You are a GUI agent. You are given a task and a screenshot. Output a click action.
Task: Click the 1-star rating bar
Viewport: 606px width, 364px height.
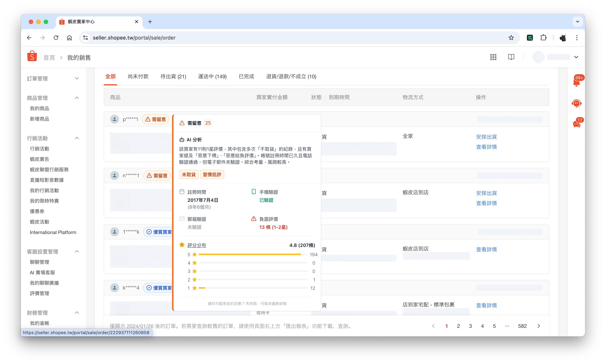[253, 288]
